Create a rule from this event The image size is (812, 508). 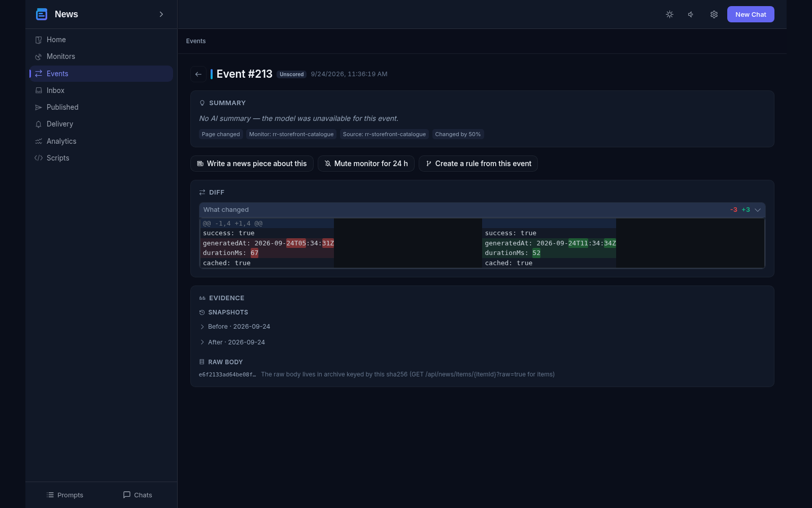tap(478, 164)
